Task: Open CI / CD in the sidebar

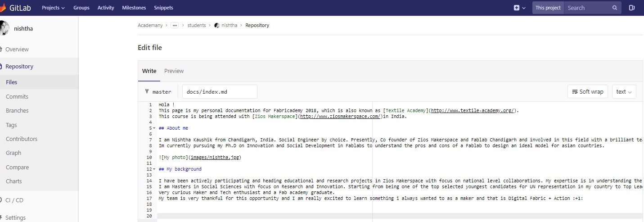Action: pos(14,200)
